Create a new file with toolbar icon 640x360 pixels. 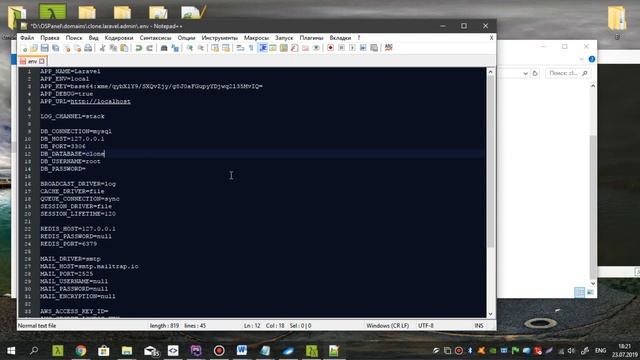(x=24, y=48)
